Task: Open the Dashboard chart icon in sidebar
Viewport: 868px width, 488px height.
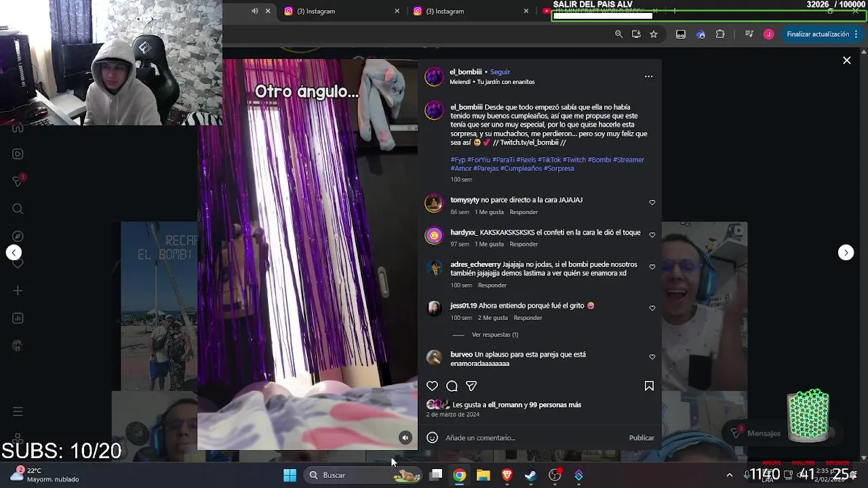Action: (18, 318)
